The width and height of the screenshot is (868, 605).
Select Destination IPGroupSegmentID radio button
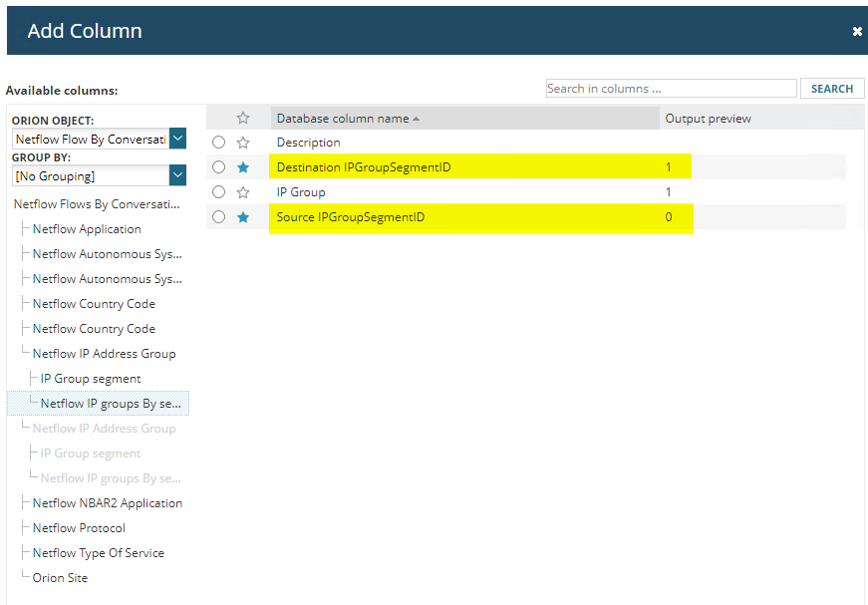[218, 167]
